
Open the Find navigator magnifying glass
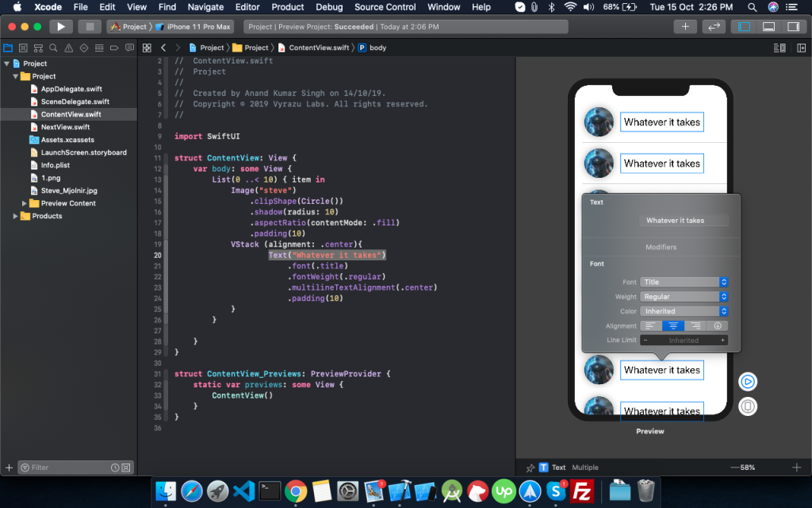point(52,48)
